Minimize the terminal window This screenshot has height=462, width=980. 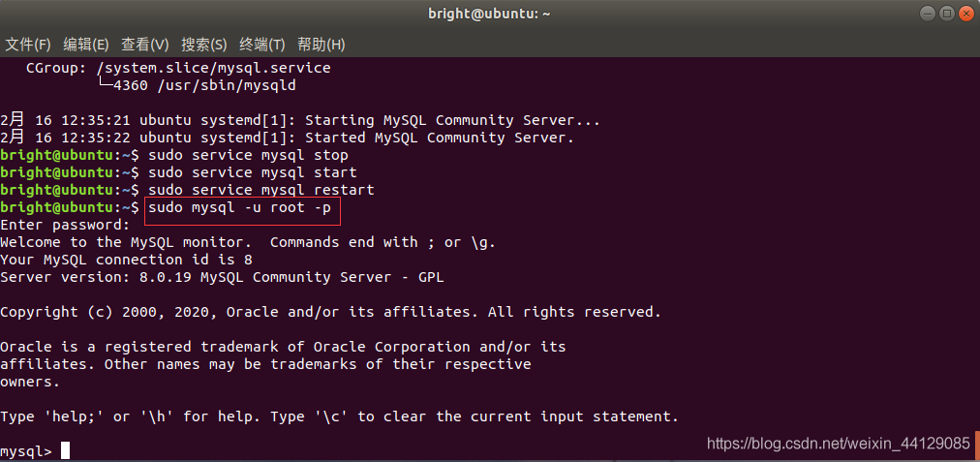point(929,14)
